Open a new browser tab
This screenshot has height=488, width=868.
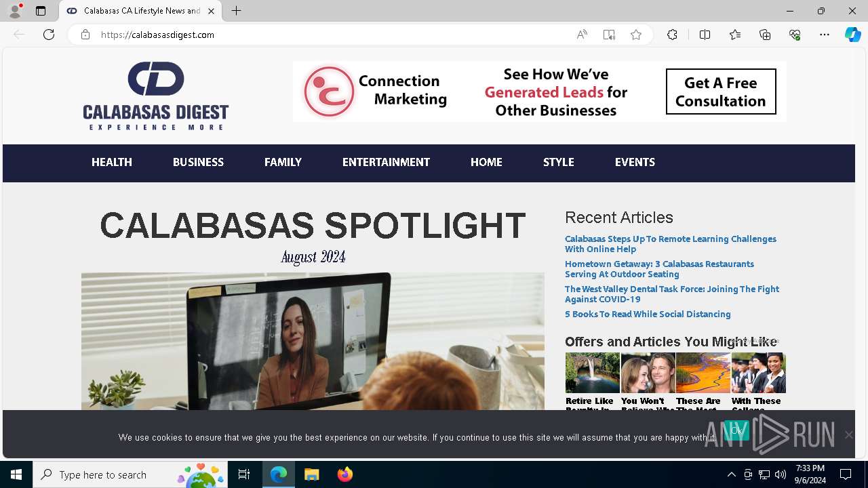236,11
